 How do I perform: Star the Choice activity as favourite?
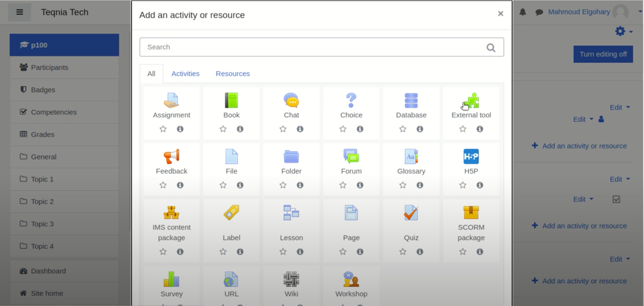(x=343, y=129)
